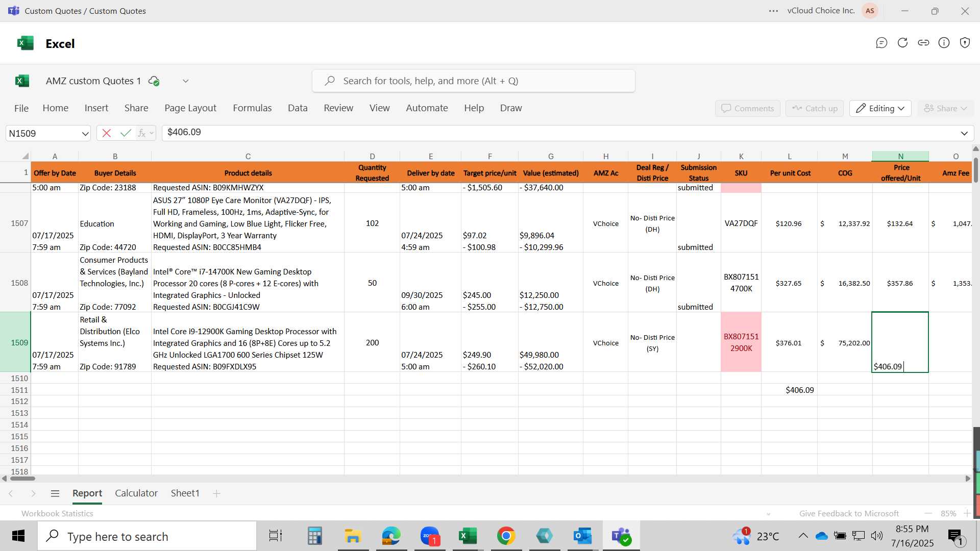The width and height of the screenshot is (980, 551).
Task: Click the AS profile avatar
Action: tap(870, 11)
